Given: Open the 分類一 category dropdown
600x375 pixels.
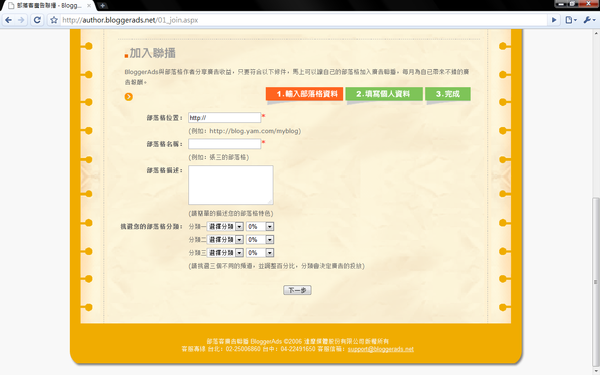Looking at the screenshot, I should [225, 227].
